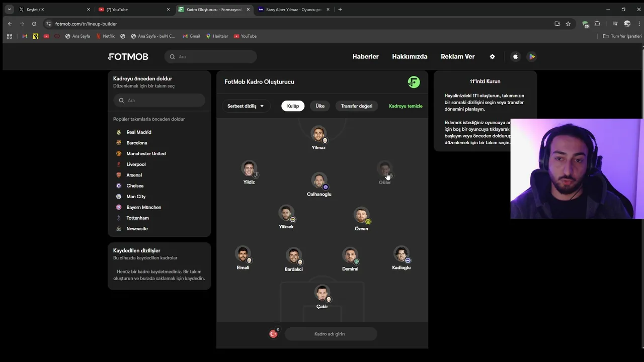The image size is (644, 362).
Task: Open the Apple App Store icon
Action: (515, 57)
